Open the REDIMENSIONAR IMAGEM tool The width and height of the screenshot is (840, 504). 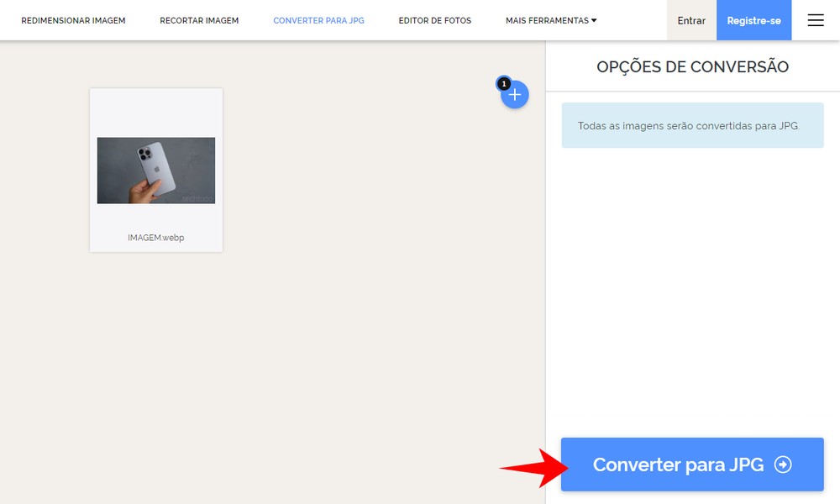[73, 20]
